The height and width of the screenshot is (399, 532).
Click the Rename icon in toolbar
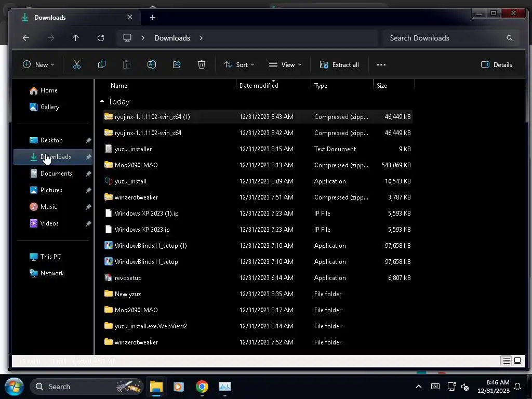pyautogui.click(x=152, y=64)
